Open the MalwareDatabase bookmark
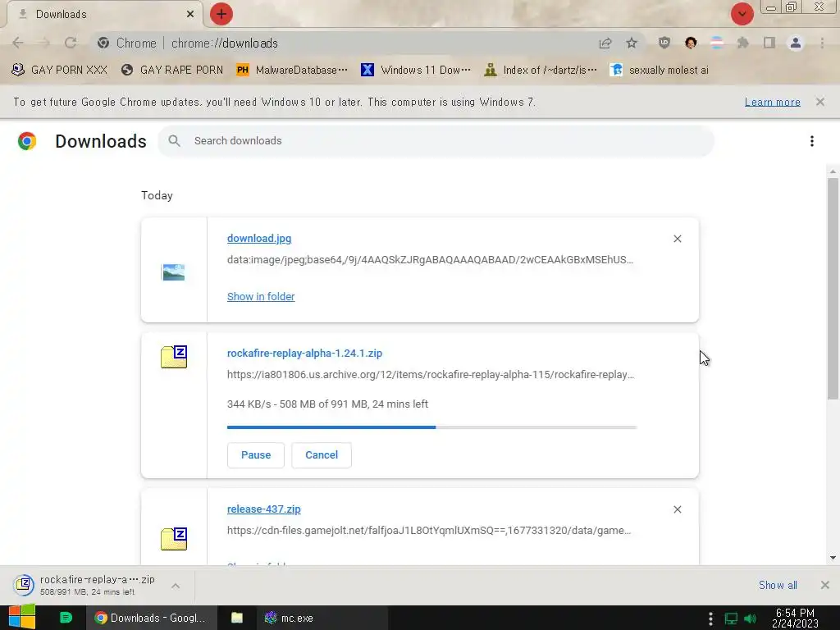840x630 pixels. pos(291,71)
